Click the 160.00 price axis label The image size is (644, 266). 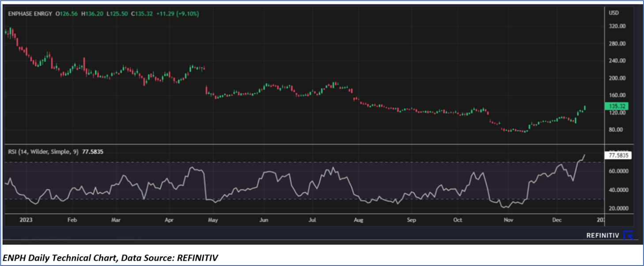pyautogui.click(x=617, y=95)
